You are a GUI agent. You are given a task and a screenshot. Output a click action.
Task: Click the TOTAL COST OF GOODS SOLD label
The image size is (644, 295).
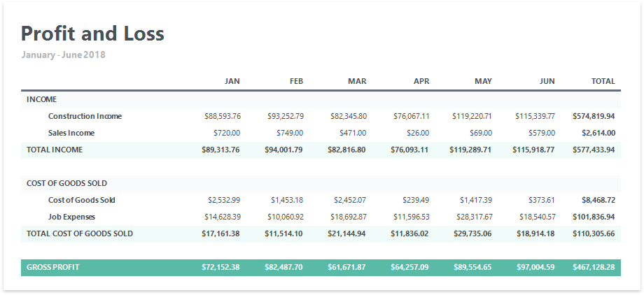pos(80,233)
